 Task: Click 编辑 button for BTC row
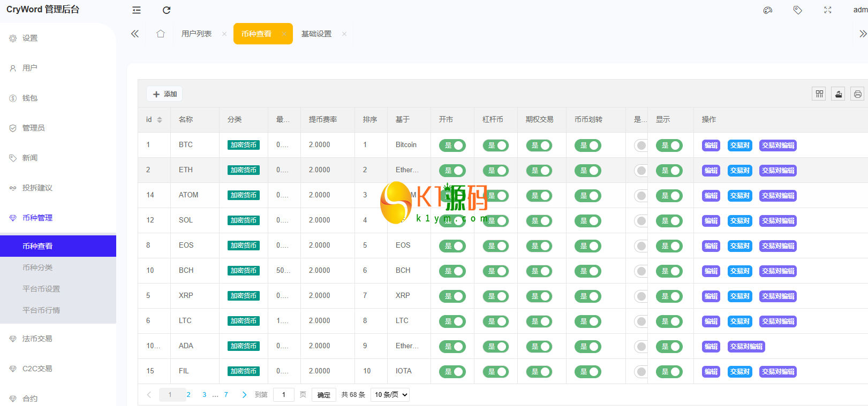(x=711, y=145)
